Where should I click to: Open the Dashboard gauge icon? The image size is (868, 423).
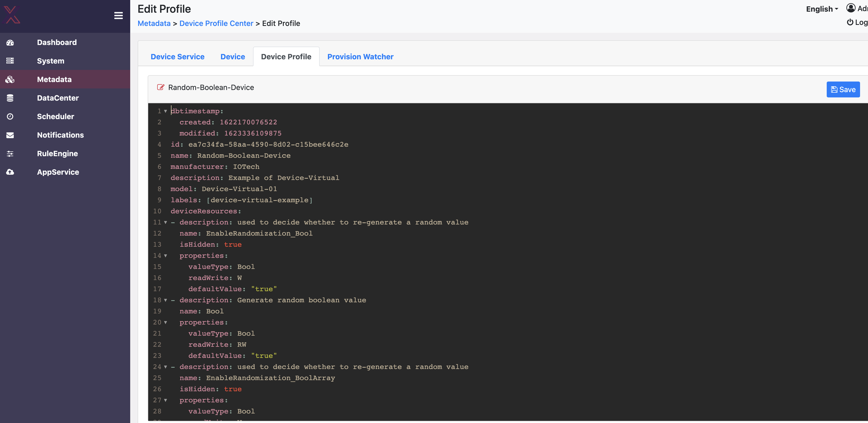click(10, 42)
